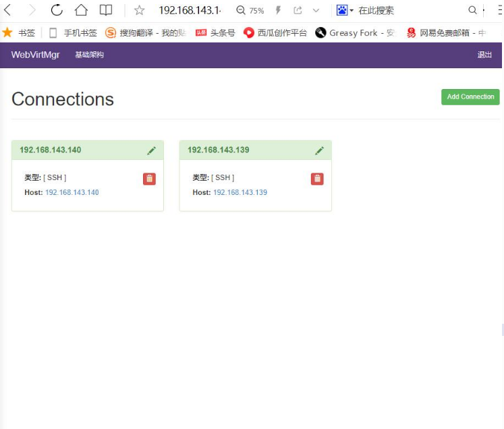Image resolution: width=504 pixels, height=429 pixels.
Task: Log out using 退出
Action: click(484, 55)
